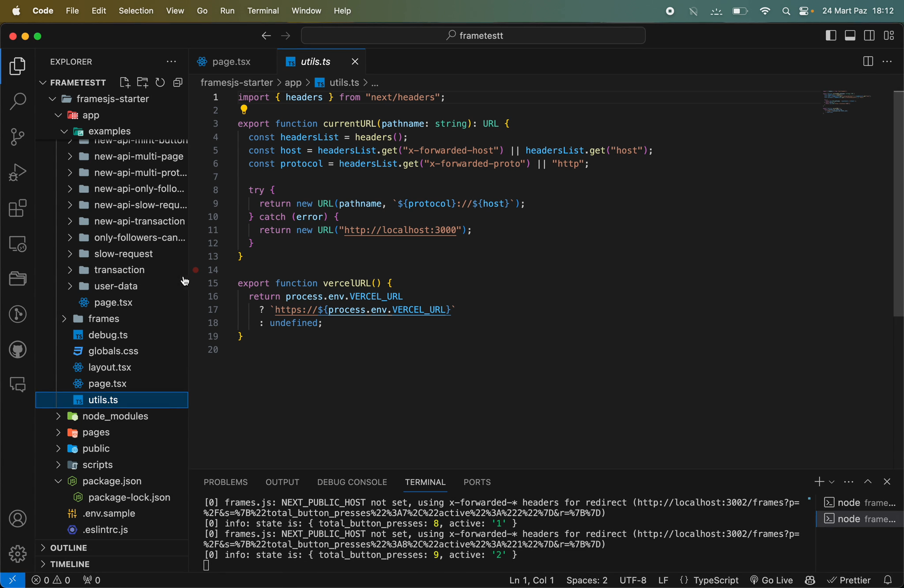The width and height of the screenshot is (904, 588).
Task: Go back in navigation history
Action: pos(266,35)
